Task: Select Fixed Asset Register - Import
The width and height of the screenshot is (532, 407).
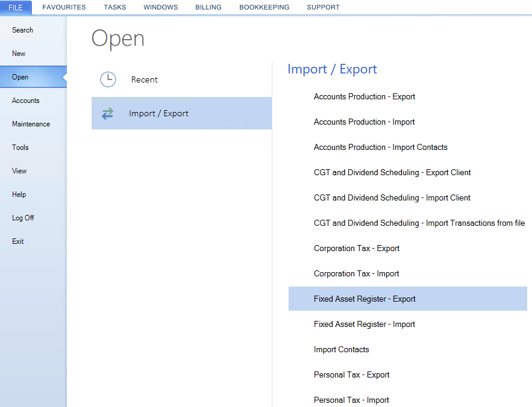Action: coord(407,324)
